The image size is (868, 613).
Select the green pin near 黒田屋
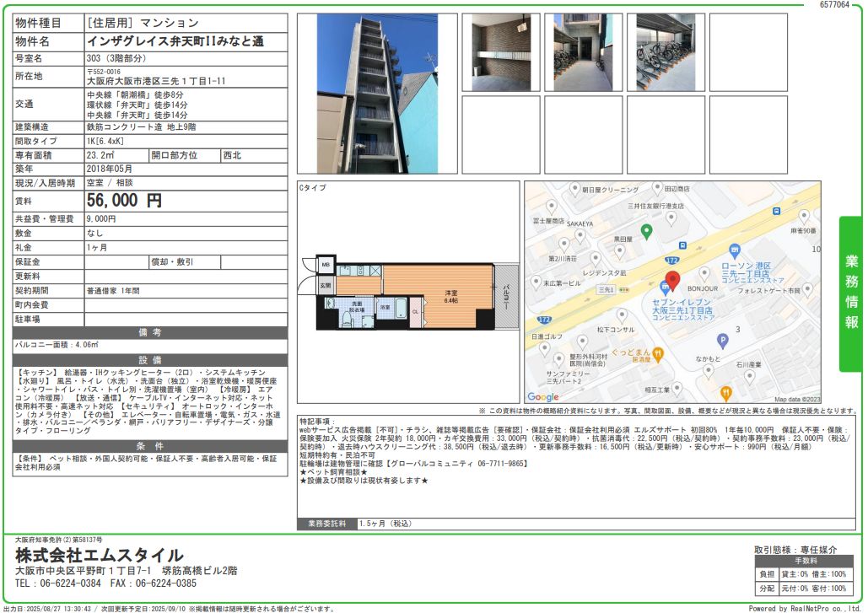[x=646, y=231]
